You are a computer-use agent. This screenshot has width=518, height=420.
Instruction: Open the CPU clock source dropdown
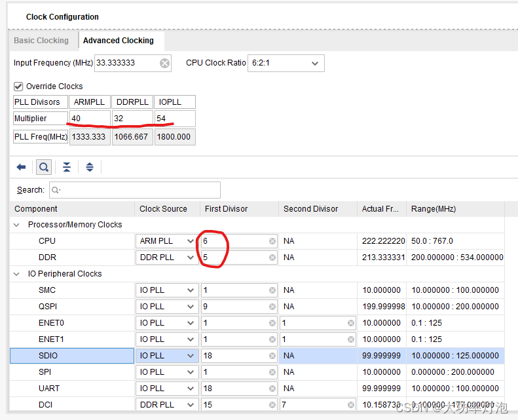click(167, 241)
